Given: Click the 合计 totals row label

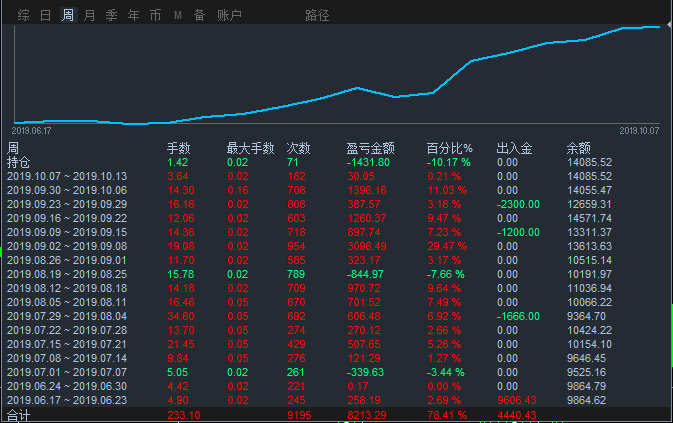Looking at the screenshot, I should click(x=18, y=416).
